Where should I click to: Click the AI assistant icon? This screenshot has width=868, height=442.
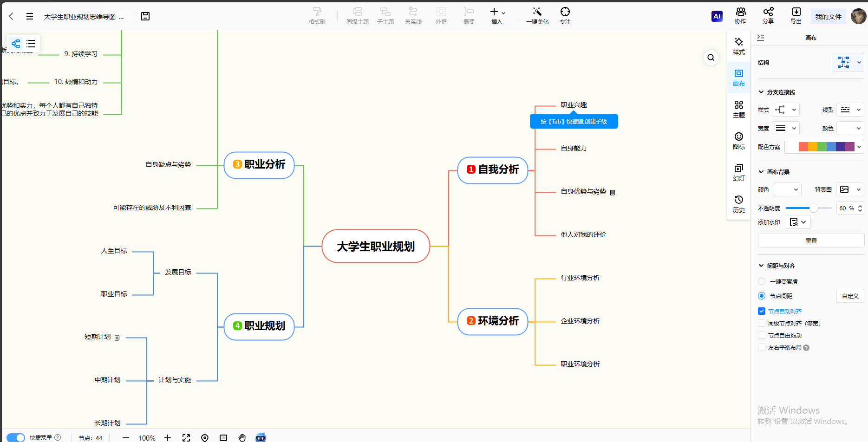coord(717,16)
